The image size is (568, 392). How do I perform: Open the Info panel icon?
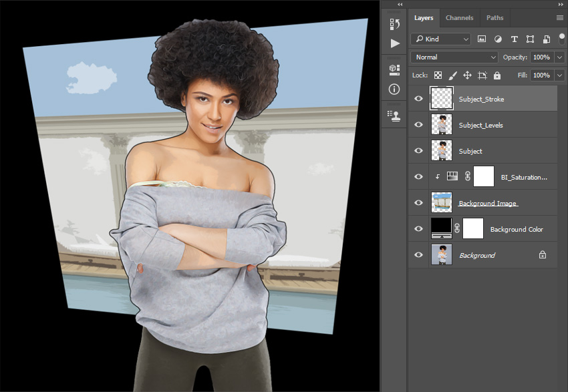[394, 89]
